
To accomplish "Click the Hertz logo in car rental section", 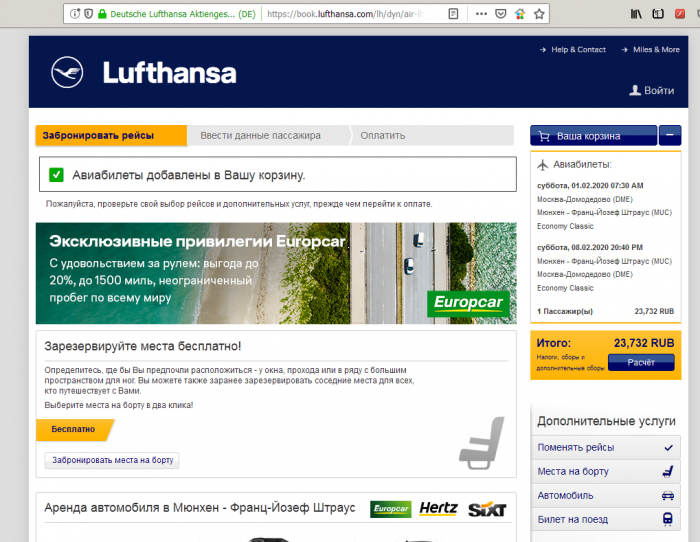I will coord(438,509).
